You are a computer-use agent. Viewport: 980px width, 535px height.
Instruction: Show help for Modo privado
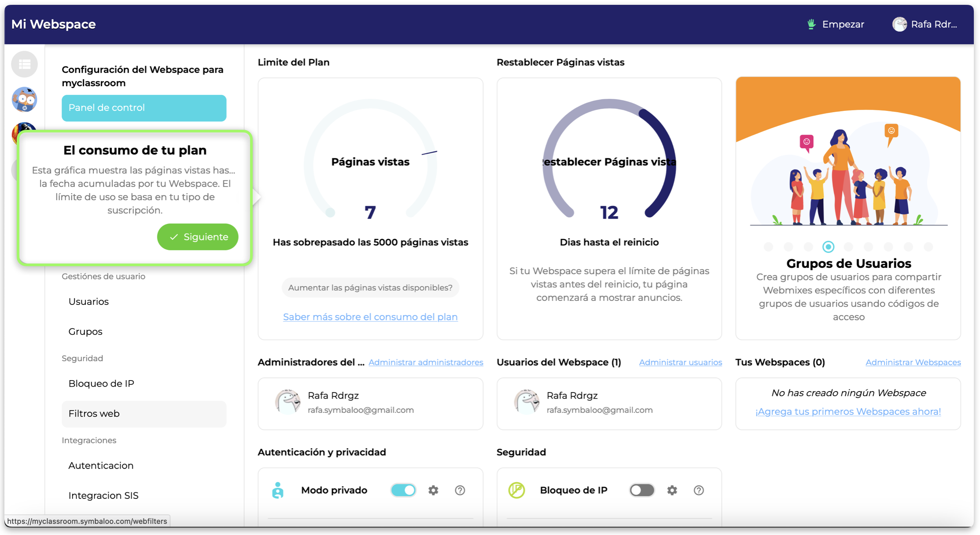click(460, 490)
